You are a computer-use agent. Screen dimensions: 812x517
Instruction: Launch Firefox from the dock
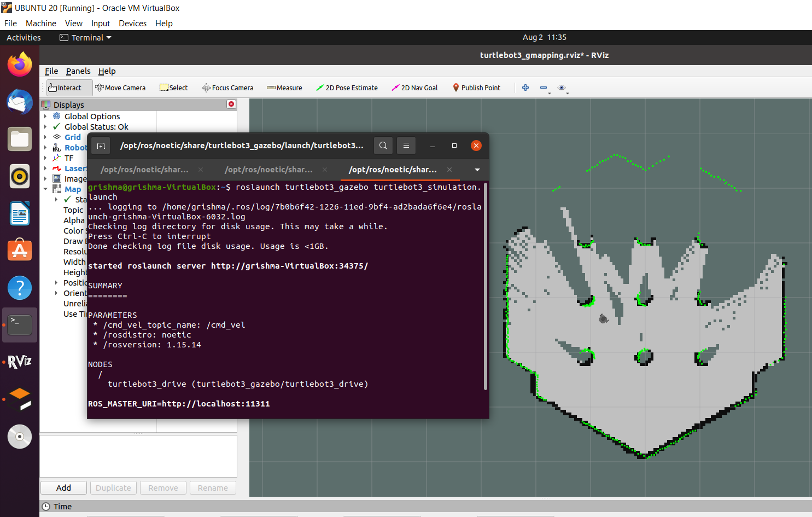(20, 65)
